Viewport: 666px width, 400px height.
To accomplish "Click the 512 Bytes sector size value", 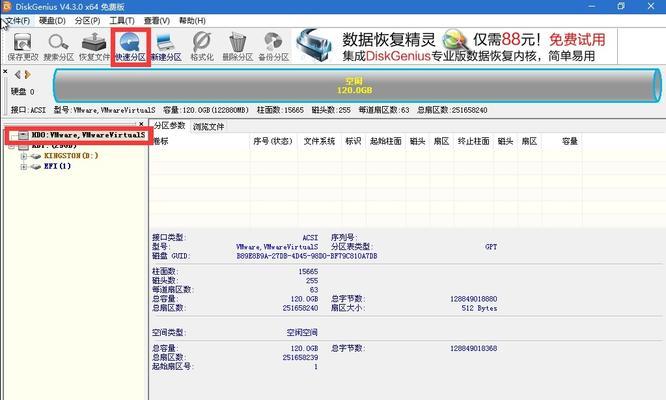I will point(479,308).
